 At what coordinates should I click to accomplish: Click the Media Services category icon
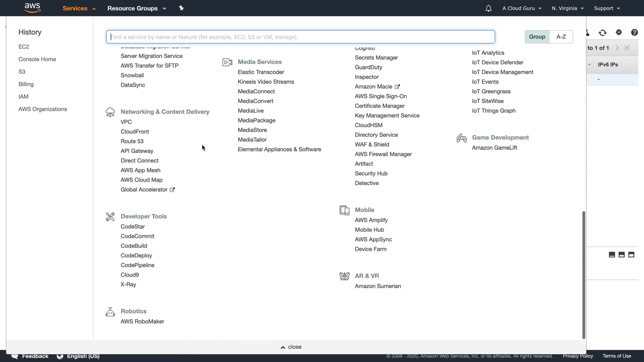[227, 62]
